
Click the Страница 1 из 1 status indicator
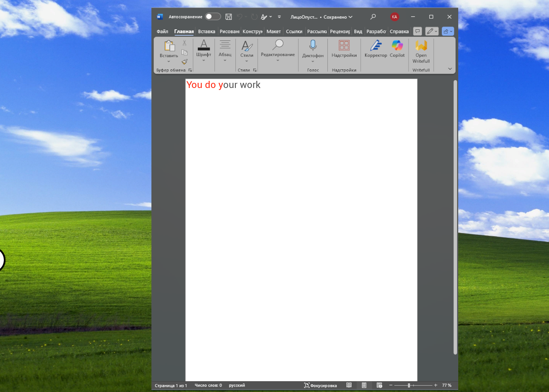pos(171,385)
